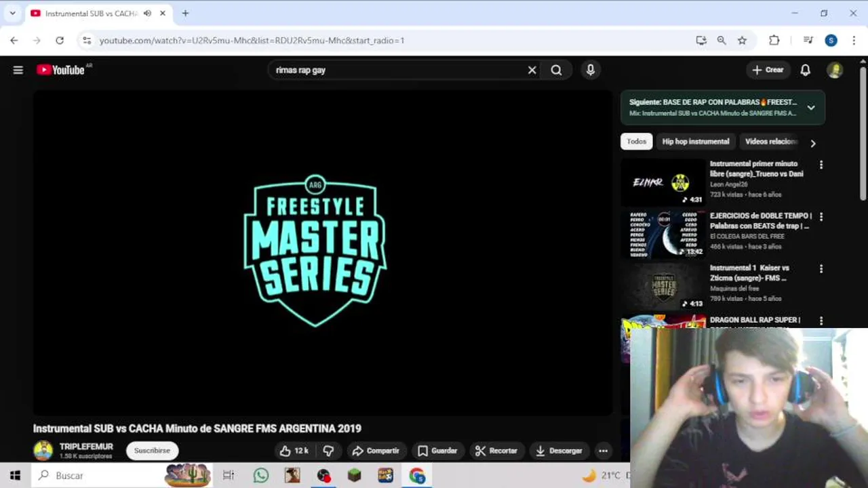Open Chrome profile S avatar
This screenshot has height=488, width=868.
pyautogui.click(x=831, y=41)
